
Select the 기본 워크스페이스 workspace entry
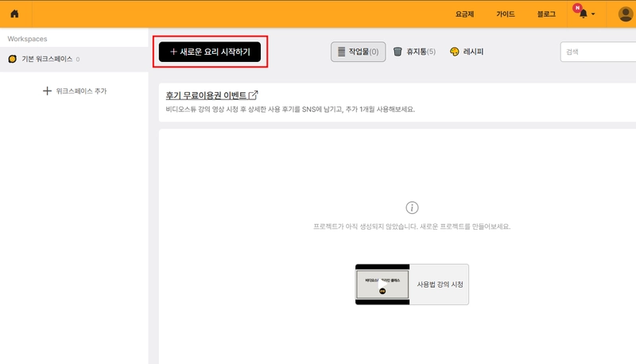click(74, 59)
